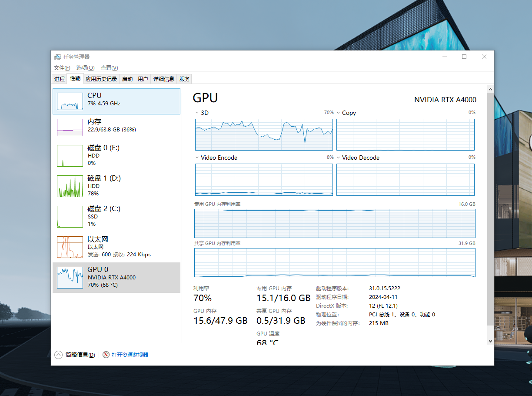Screen dimensions: 532x396
Task: Select the CPU usage graph thumbnail
Action: 70,101
